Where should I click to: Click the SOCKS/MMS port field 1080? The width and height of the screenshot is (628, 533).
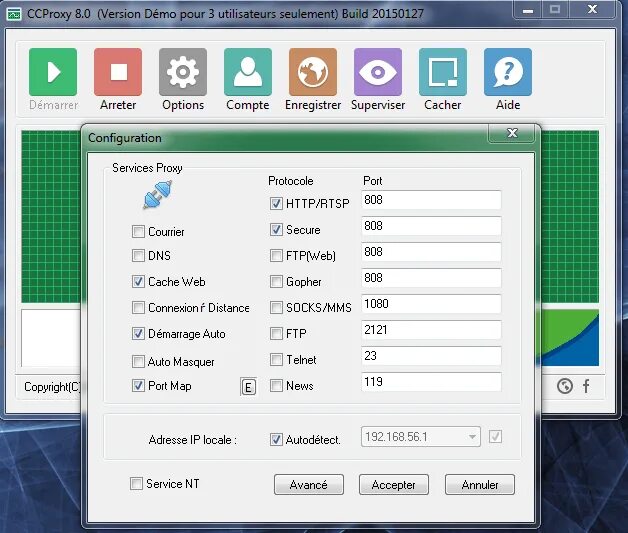431,304
